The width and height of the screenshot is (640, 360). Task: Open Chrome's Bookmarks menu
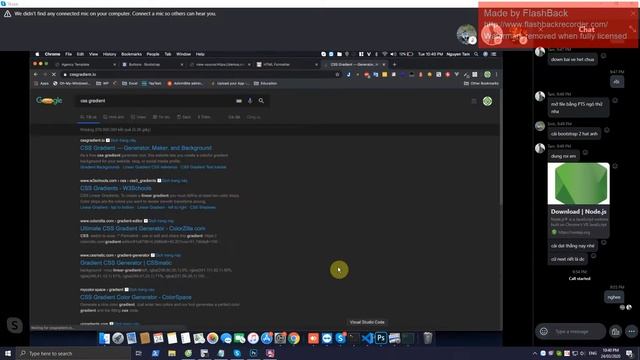pyautogui.click(x=131, y=54)
